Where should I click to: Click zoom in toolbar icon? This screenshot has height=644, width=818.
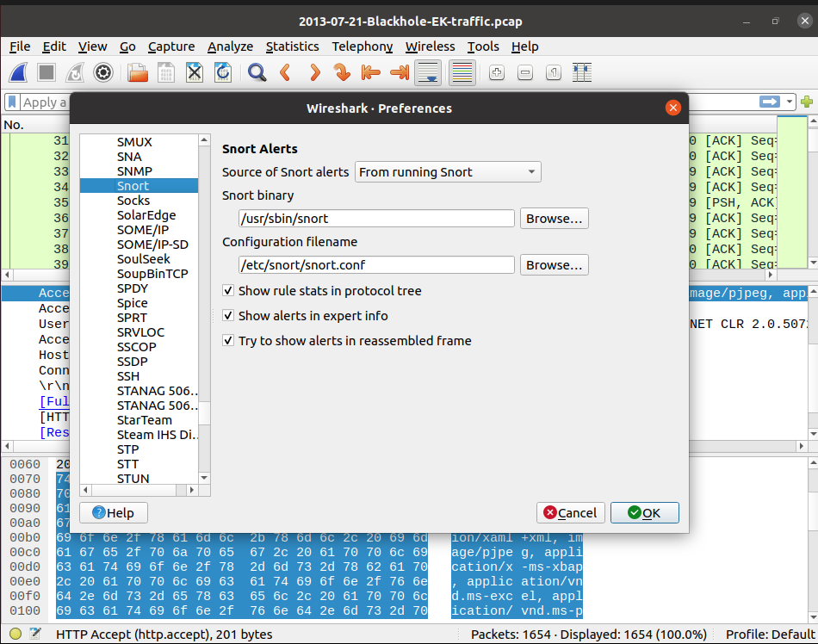[x=497, y=72]
